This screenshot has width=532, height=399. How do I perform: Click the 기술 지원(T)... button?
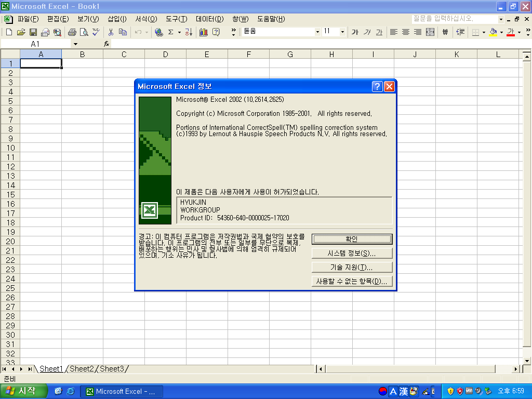(352, 268)
